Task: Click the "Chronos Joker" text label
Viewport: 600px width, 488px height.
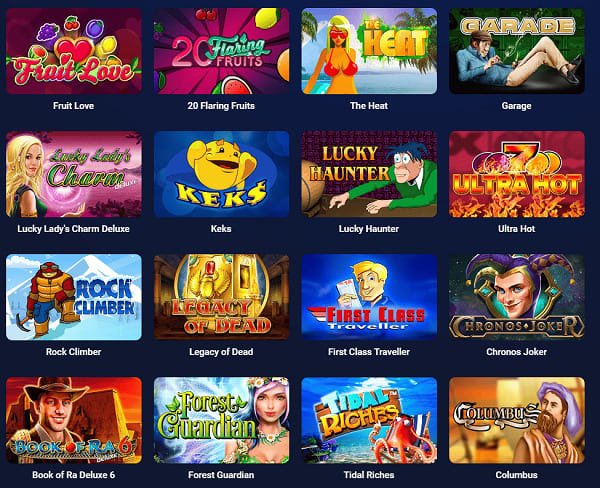Action: pos(517,352)
